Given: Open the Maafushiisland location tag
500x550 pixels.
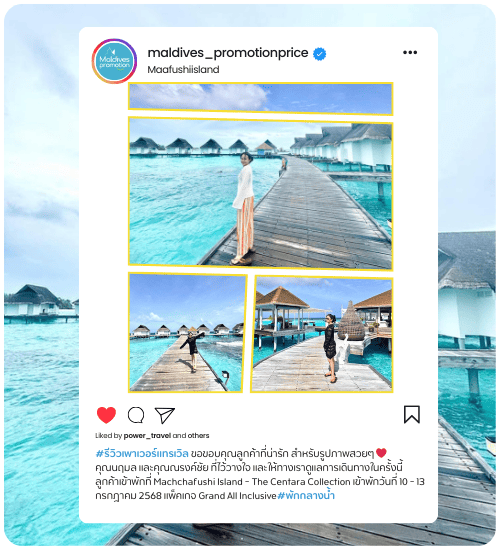Looking at the screenshot, I should click(183, 69).
